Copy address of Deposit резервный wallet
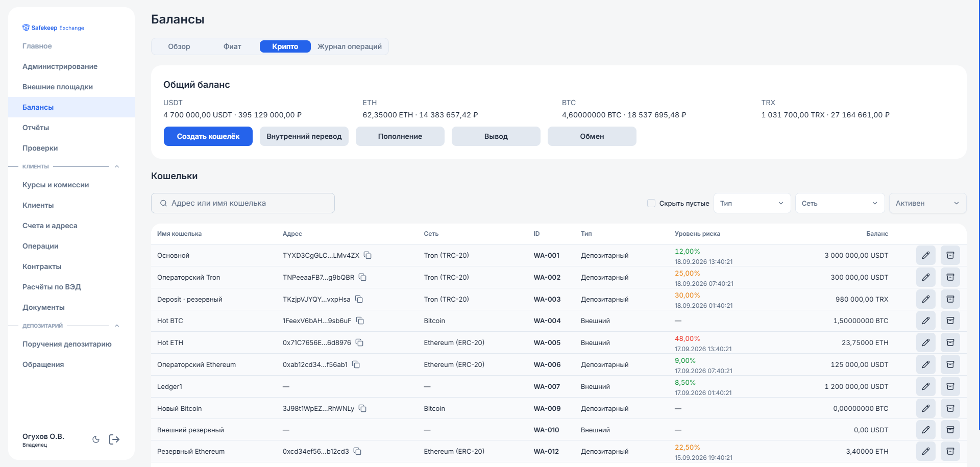Viewport: 980px width, 467px height. click(x=359, y=299)
